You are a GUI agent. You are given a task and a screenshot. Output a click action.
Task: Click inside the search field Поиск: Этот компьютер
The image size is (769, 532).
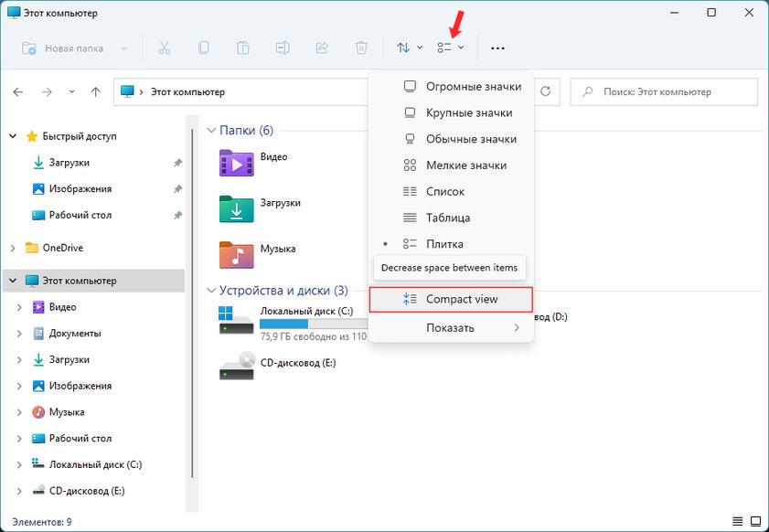663,91
